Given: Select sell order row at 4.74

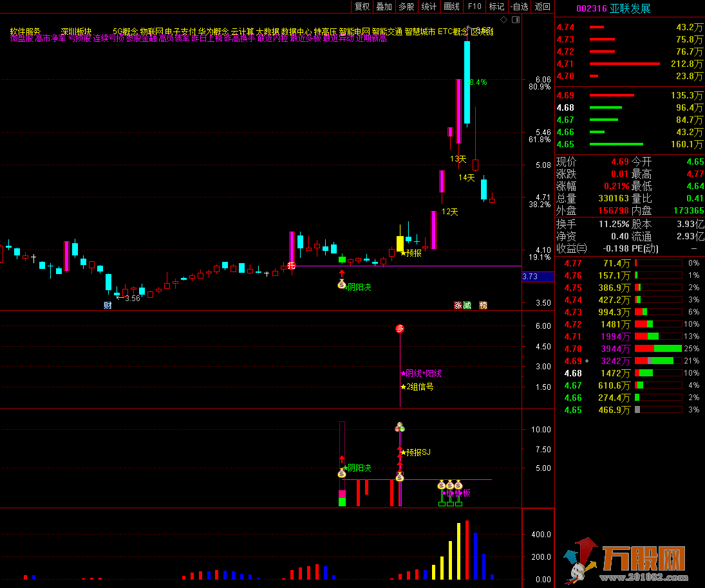Looking at the screenshot, I should coord(630,28).
